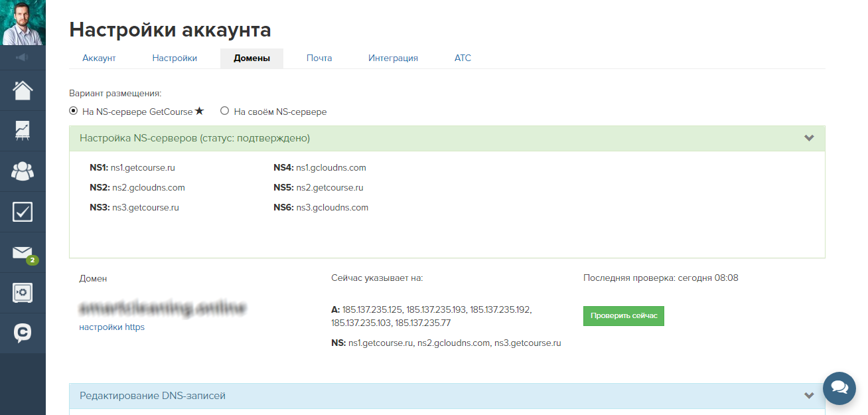Open the tasks checkmark icon
Image resolution: width=868 pixels, height=415 pixels.
click(x=23, y=212)
